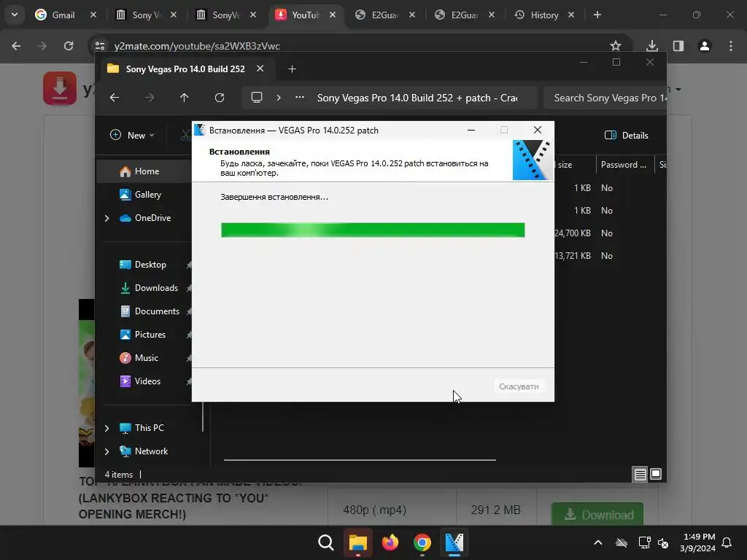Switch to the second SonyVegas tab

(x=225, y=15)
